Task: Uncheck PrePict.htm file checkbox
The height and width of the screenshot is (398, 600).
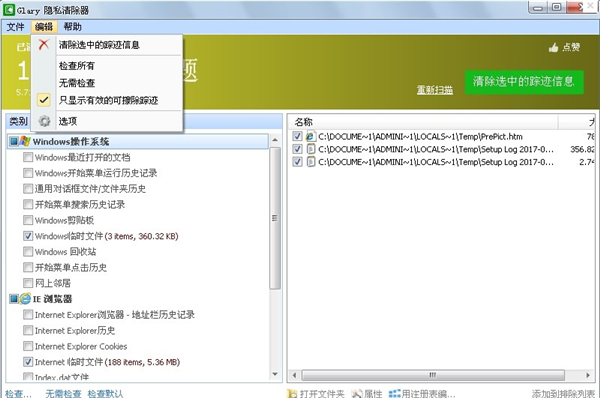Action: (x=297, y=136)
